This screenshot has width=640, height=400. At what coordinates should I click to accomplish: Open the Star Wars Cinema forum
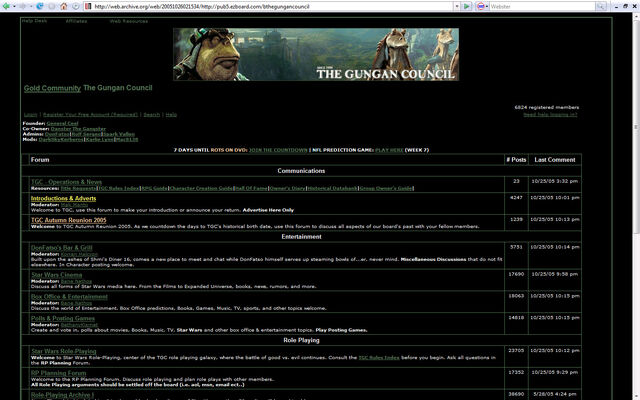[56, 275]
